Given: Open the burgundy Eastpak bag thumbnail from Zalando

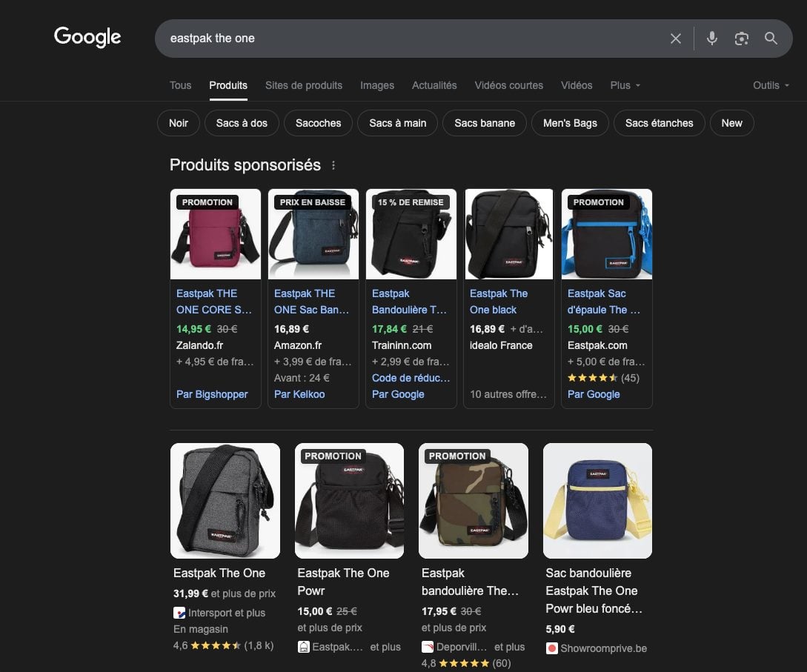Looking at the screenshot, I should click(x=216, y=234).
